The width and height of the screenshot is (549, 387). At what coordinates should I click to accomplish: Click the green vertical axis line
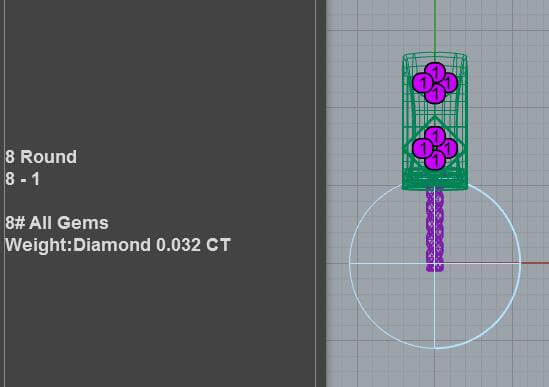tap(435, 25)
